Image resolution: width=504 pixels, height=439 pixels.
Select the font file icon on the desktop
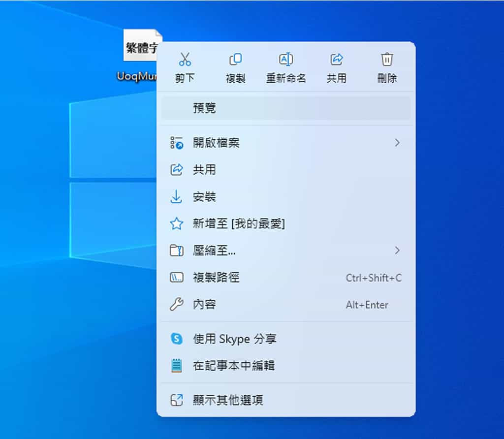click(140, 45)
